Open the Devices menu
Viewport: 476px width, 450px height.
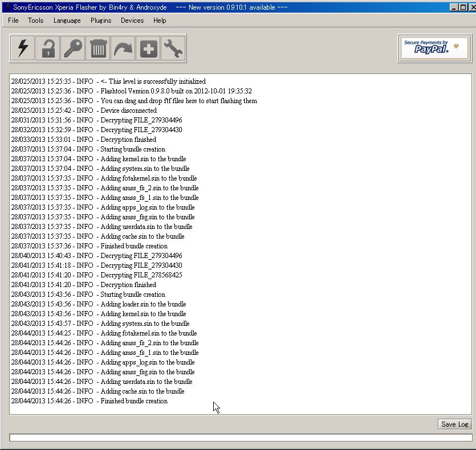(132, 21)
